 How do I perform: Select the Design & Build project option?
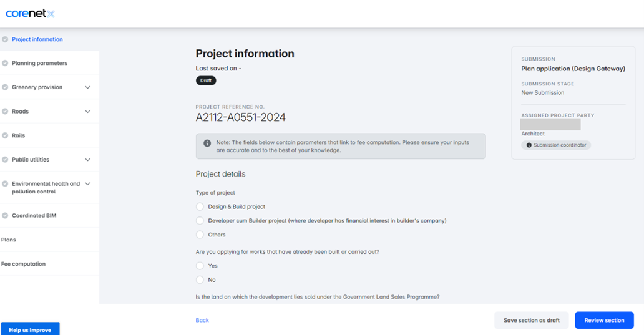pyautogui.click(x=200, y=206)
